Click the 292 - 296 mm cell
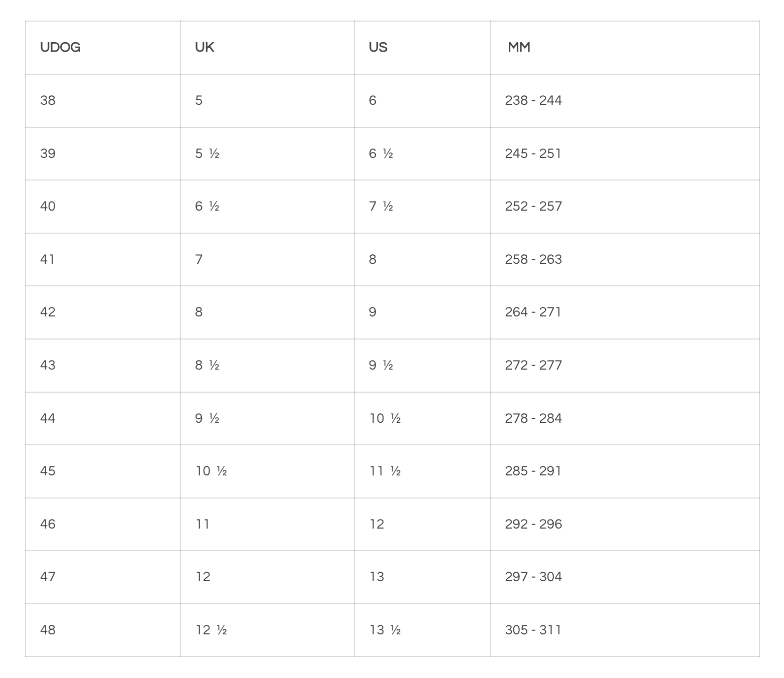 click(533, 524)
